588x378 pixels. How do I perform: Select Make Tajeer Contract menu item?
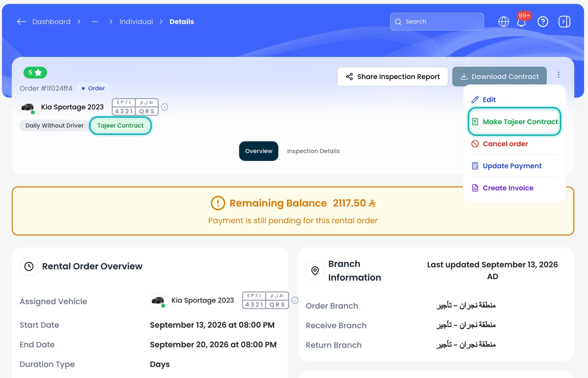point(514,122)
